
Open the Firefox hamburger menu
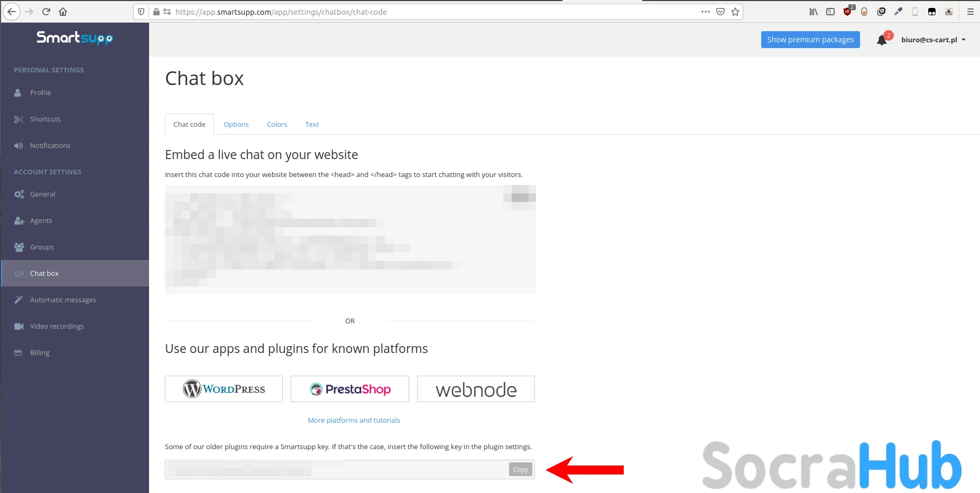[970, 12]
